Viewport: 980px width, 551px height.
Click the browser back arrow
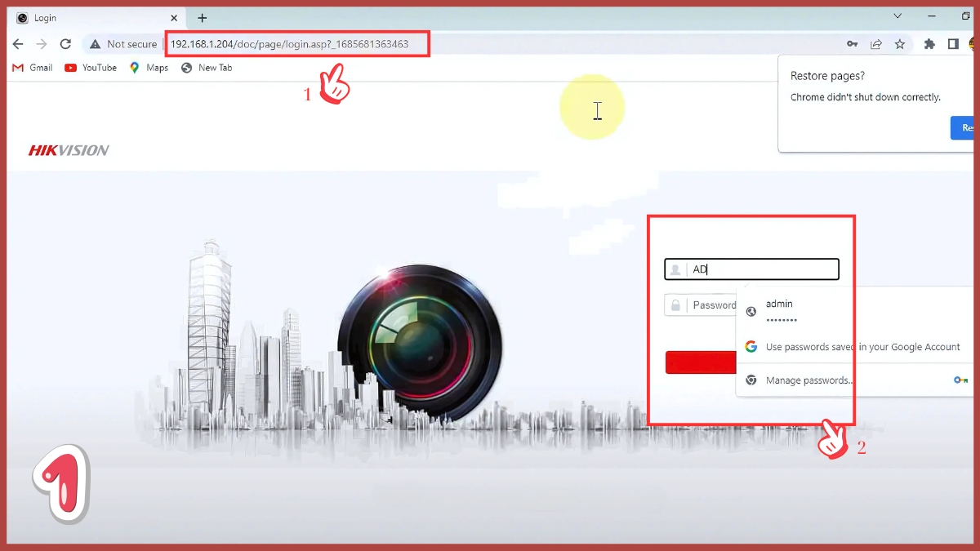pyautogui.click(x=18, y=44)
